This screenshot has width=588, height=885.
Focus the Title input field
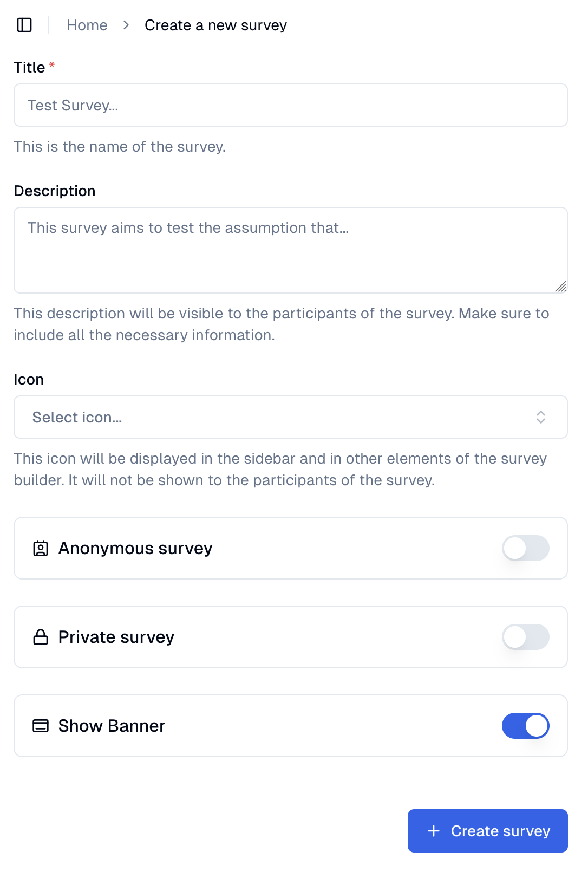[x=290, y=105]
